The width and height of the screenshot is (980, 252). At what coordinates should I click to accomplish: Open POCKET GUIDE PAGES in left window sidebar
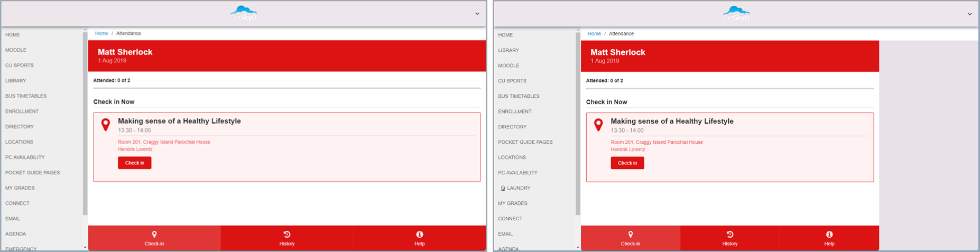pos(33,173)
